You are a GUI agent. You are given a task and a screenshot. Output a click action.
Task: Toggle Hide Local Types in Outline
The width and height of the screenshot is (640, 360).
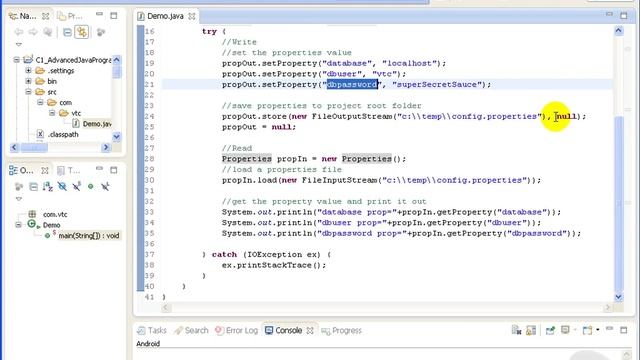[x=105, y=187]
